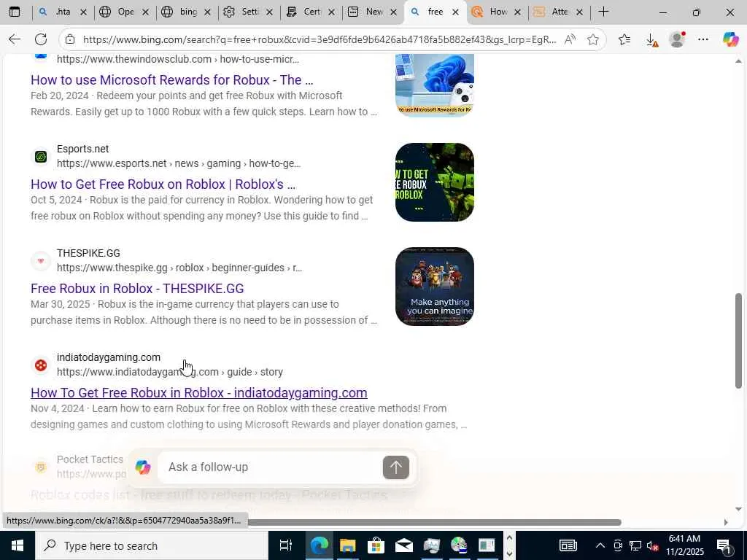Click in the address bar URL
The image size is (747, 560).
[x=320, y=39]
